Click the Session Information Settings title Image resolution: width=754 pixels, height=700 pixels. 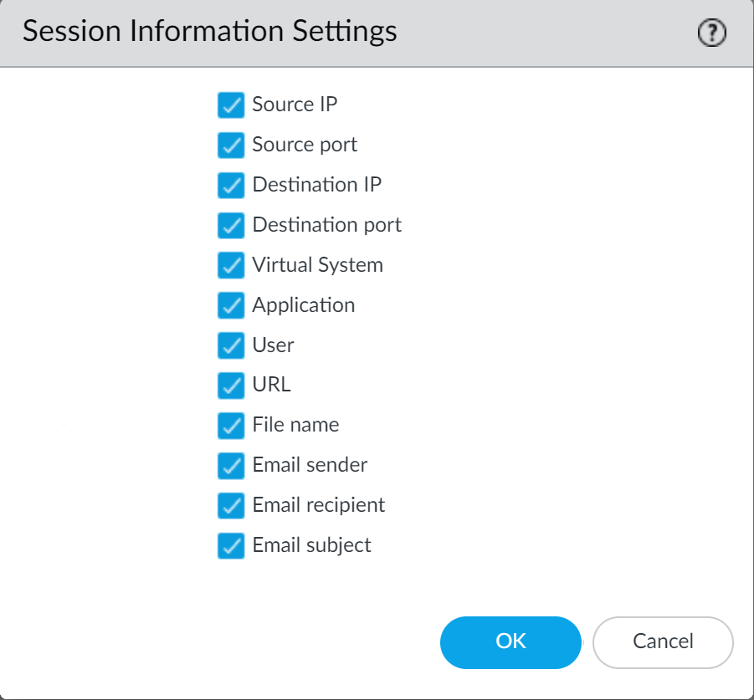209,32
